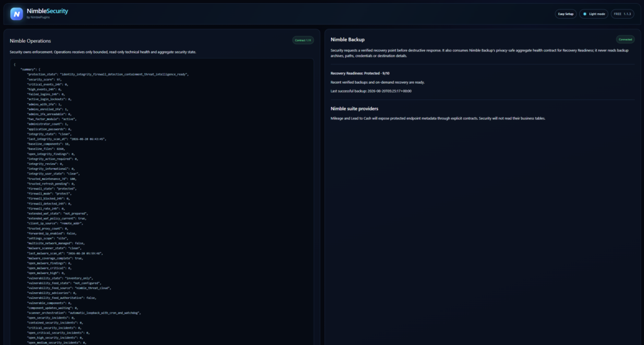Click the "trusted_maintenance_7d" line

pyautogui.click(x=52, y=179)
